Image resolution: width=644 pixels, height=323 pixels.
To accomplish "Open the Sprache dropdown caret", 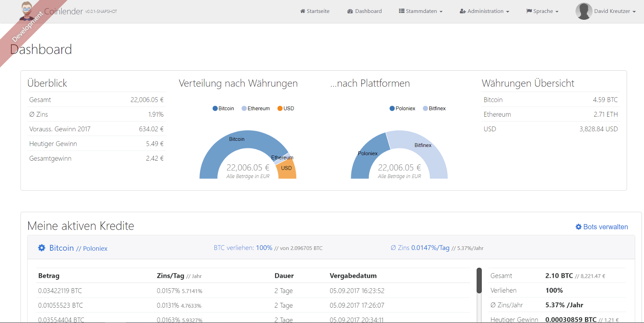I will coord(557,12).
